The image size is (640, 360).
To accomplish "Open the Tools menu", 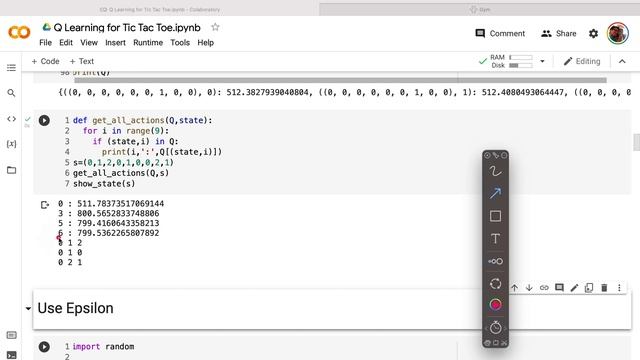I will coord(180,42).
